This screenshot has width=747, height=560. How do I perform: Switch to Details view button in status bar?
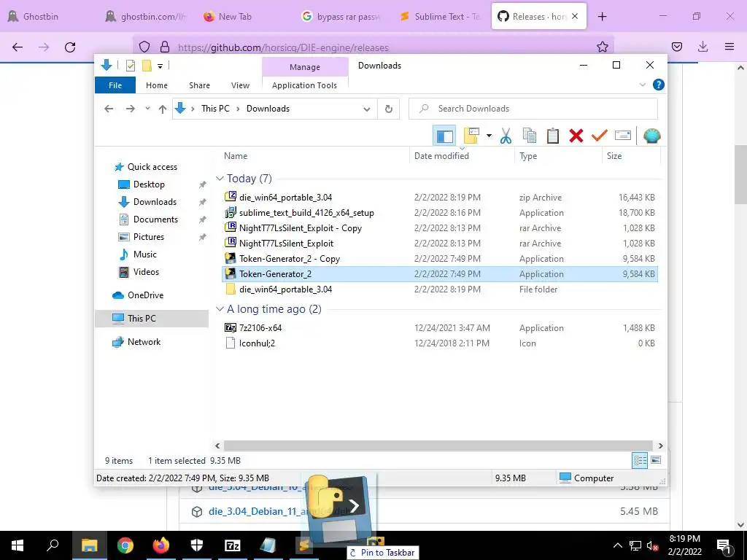(640, 461)
